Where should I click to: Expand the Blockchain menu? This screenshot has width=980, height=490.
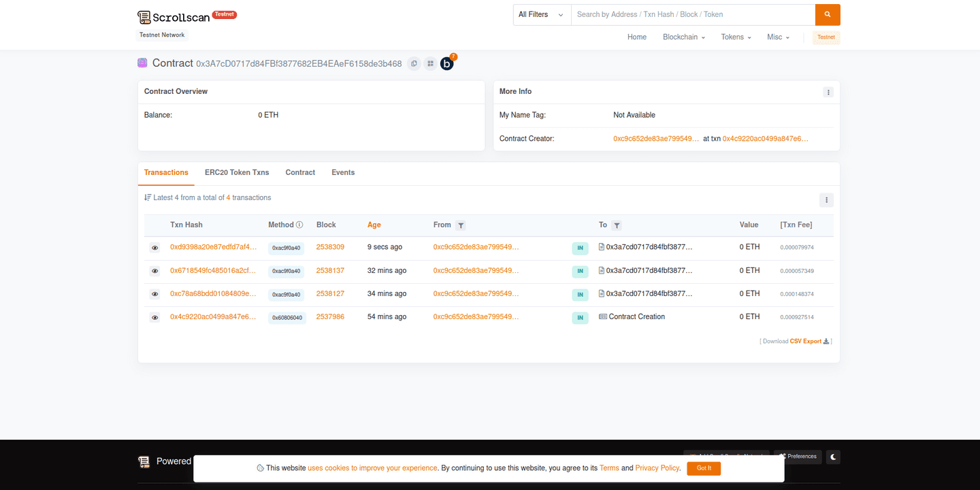click(x=684, y=37)
